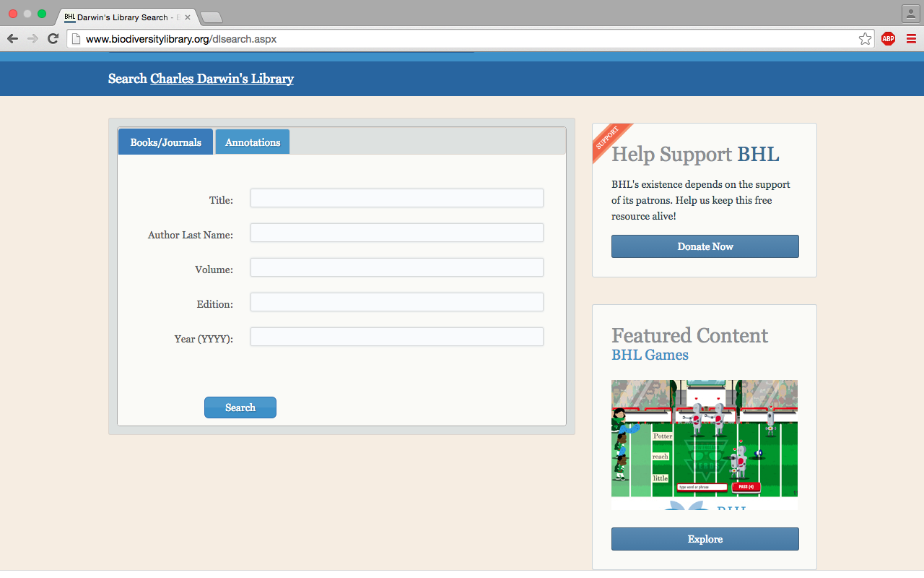Close the Darwin's Library Search tab
This screenshot has width=924, height=578.
click(188, 17)
